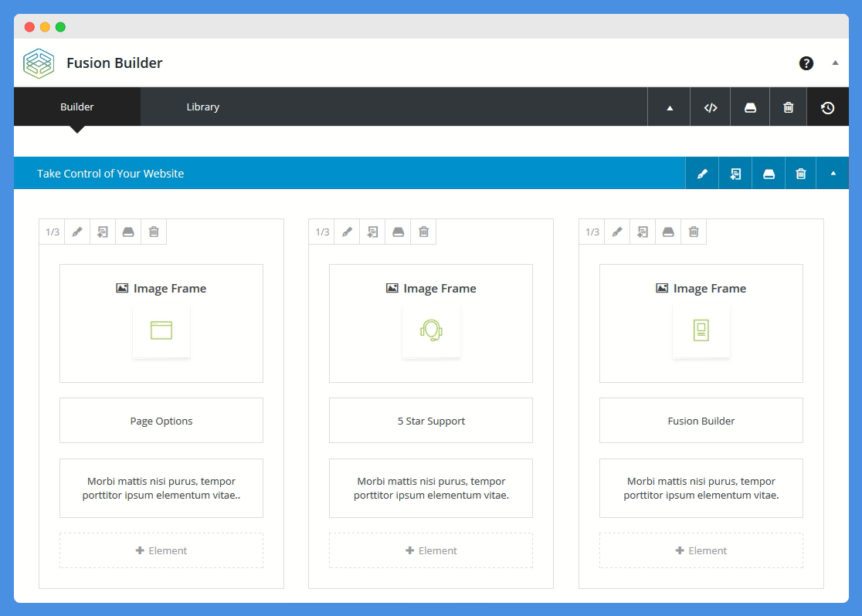This screenshot has width=862, height=616.
Task: Edit the Fusion Builder column settings
Action: pos(617,232)
